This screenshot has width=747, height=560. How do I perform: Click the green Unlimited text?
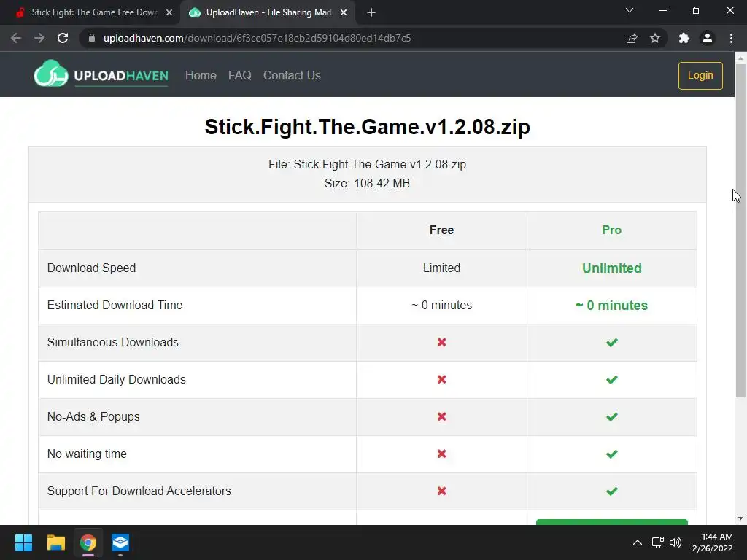pyautogui.click(x=612, y=268)
